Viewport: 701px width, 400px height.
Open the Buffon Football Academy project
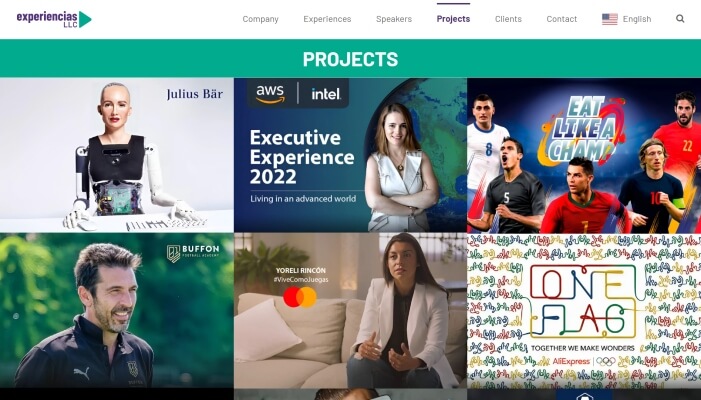pos(117,310)
